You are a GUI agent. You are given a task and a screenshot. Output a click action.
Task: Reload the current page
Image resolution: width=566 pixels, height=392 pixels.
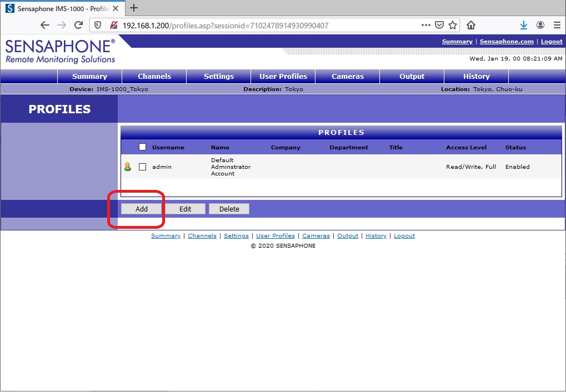pyautogui.click(x=79, y=26)
